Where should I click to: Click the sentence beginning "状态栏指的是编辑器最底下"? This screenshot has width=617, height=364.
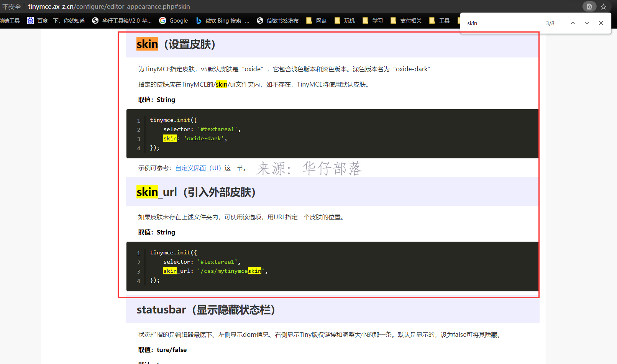click(x=320, y=334)
